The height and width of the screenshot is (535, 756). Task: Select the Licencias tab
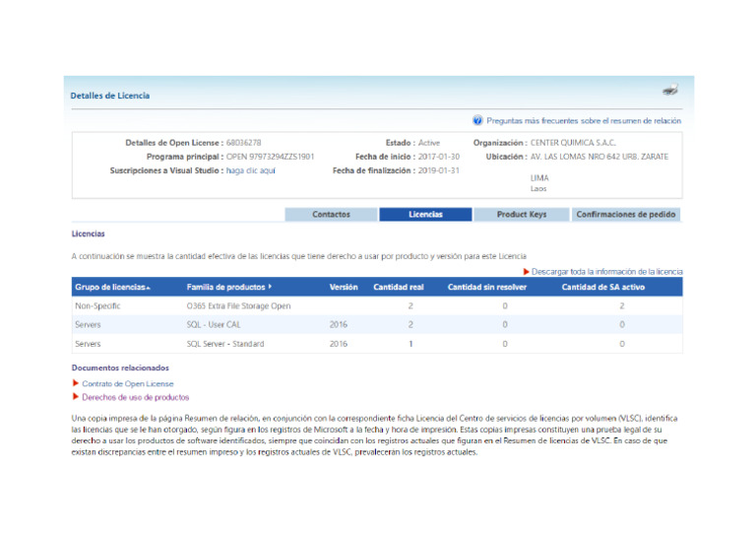[425, 214]
